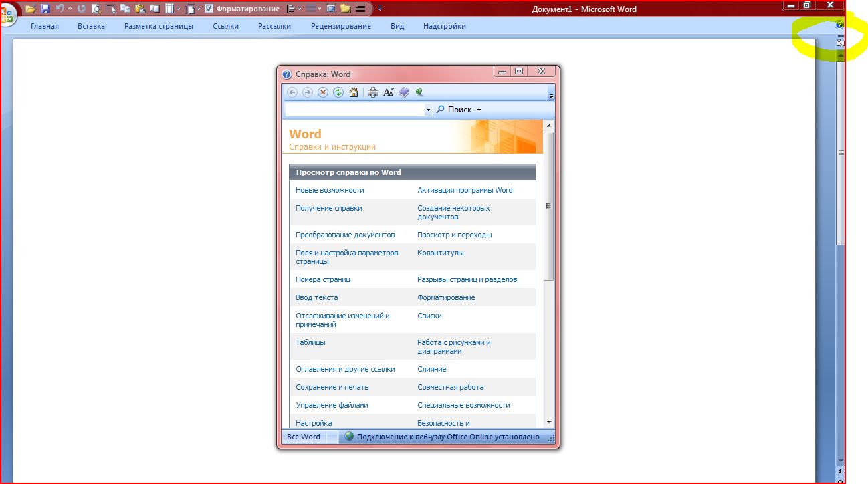Open the Поиск scope dropdown arrow
The width and height of the screenshot is (868, 484).
[x=479, y=110]
